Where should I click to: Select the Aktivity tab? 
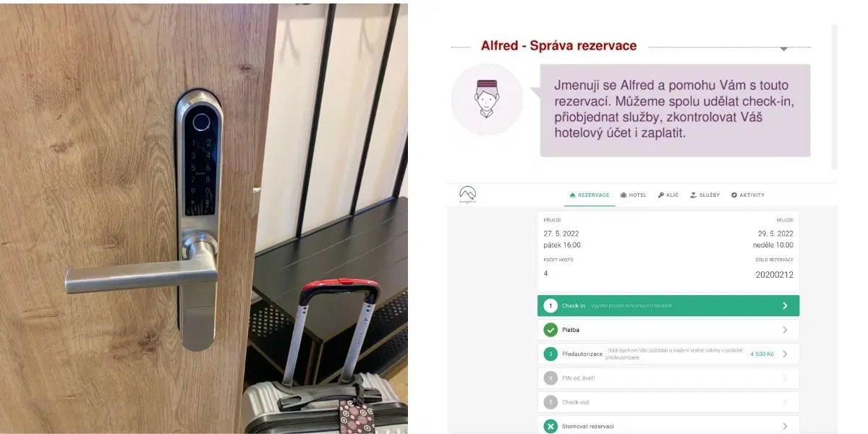click(x=747, y=195)
